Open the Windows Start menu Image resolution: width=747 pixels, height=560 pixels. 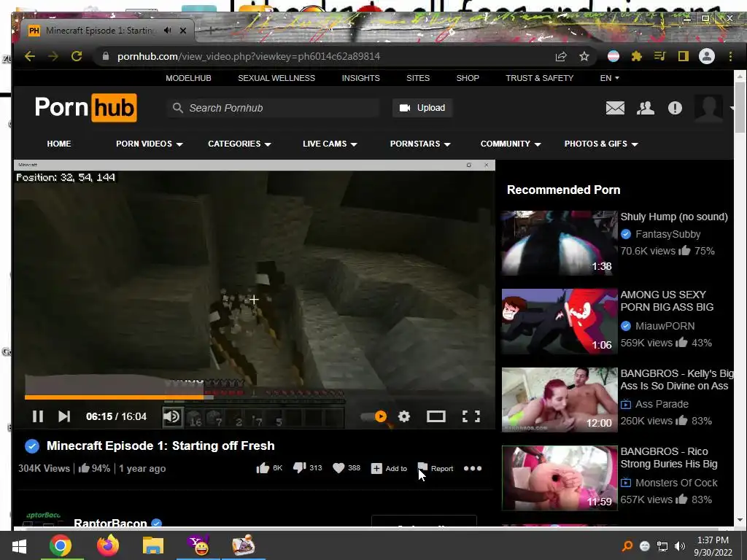point(19,545)
